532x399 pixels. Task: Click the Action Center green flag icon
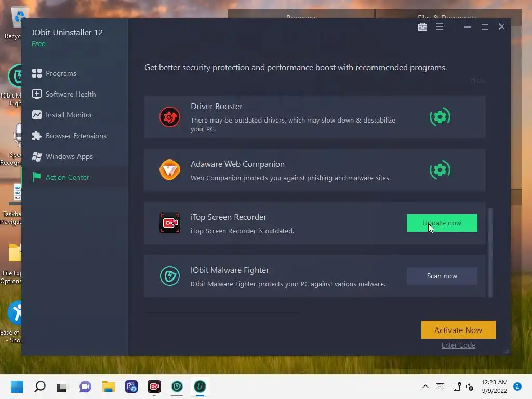(x=36, y=177)
